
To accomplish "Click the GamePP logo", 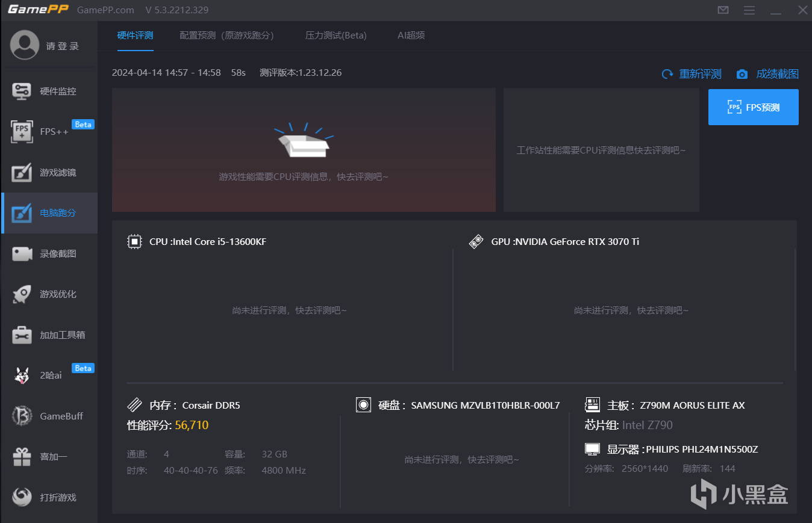I will [39, 10].
